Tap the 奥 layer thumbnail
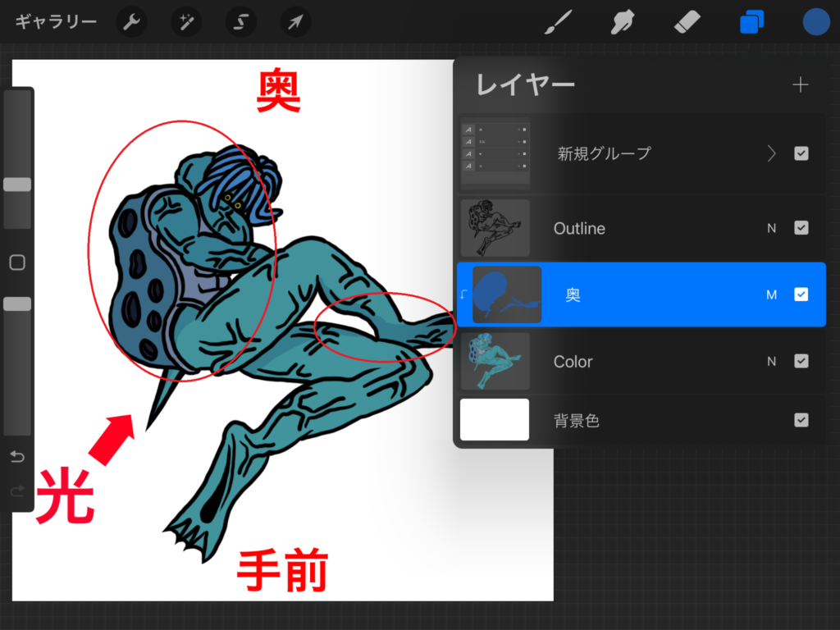The width and height of the screenshot is (840, 630). [x=507, y=294]
